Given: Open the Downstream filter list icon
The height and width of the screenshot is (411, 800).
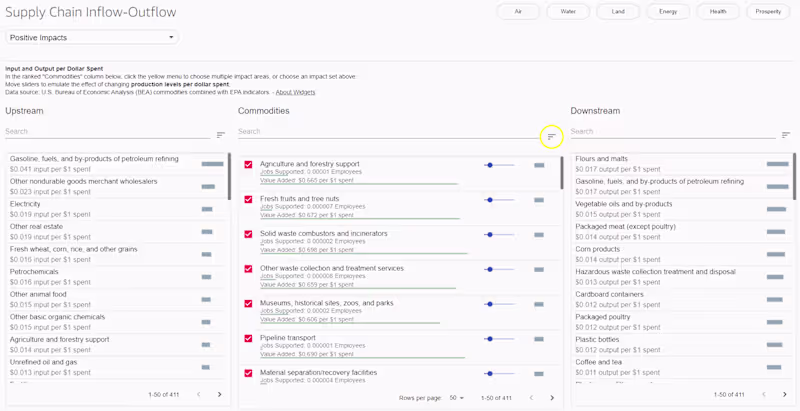Looking at the screenshot, I should pos(786,133).
